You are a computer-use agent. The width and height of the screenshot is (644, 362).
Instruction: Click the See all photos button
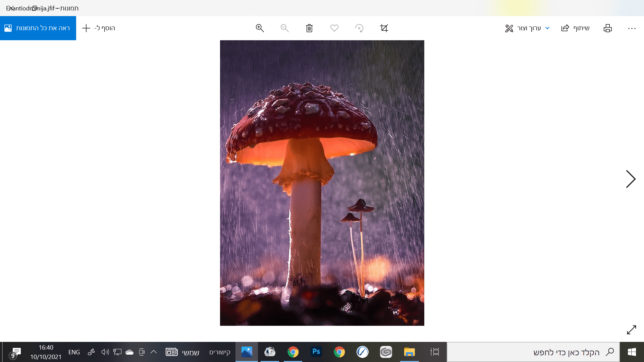[x=38, y=28]
